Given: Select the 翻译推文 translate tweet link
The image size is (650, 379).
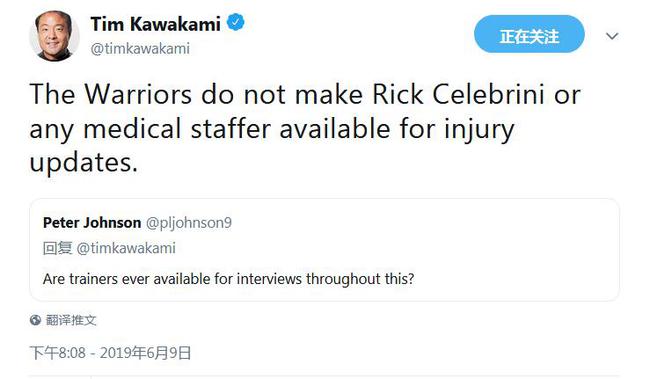Looking at the screenshot, I should pyautogui.click(x=71, y=320).
